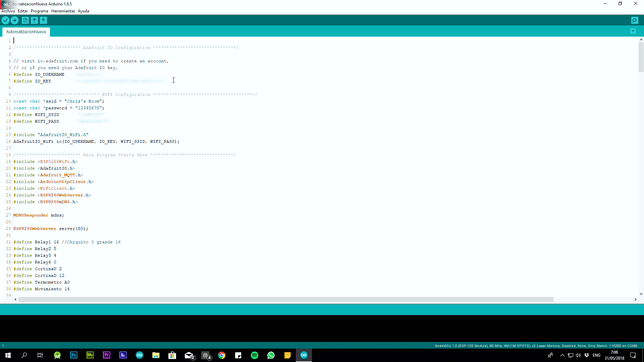
Task: Click the NodeMCU board info status text
Action: (536, 346)
